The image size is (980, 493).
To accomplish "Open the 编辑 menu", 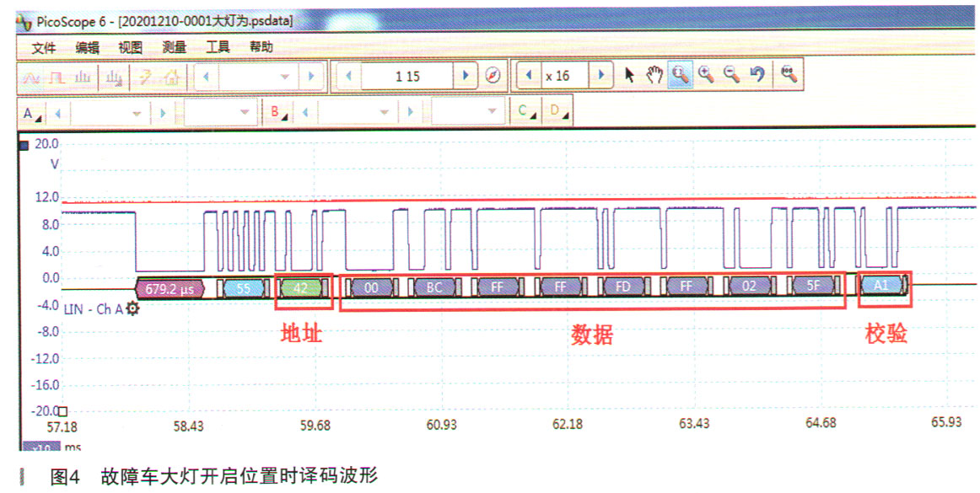I will [88, 48].
